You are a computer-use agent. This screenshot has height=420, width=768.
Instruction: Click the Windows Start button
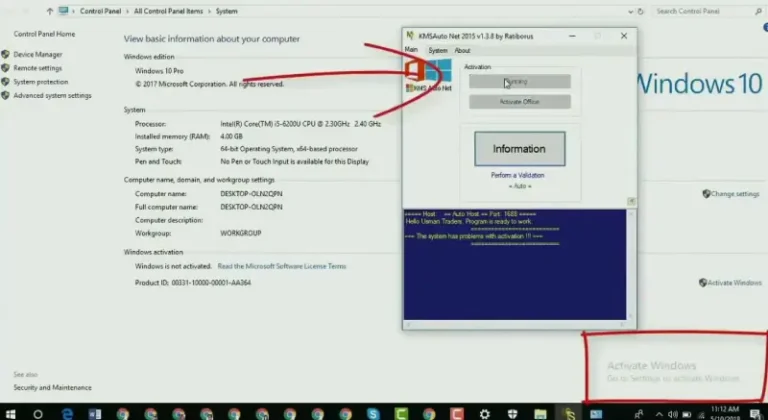tap(11, 412)
